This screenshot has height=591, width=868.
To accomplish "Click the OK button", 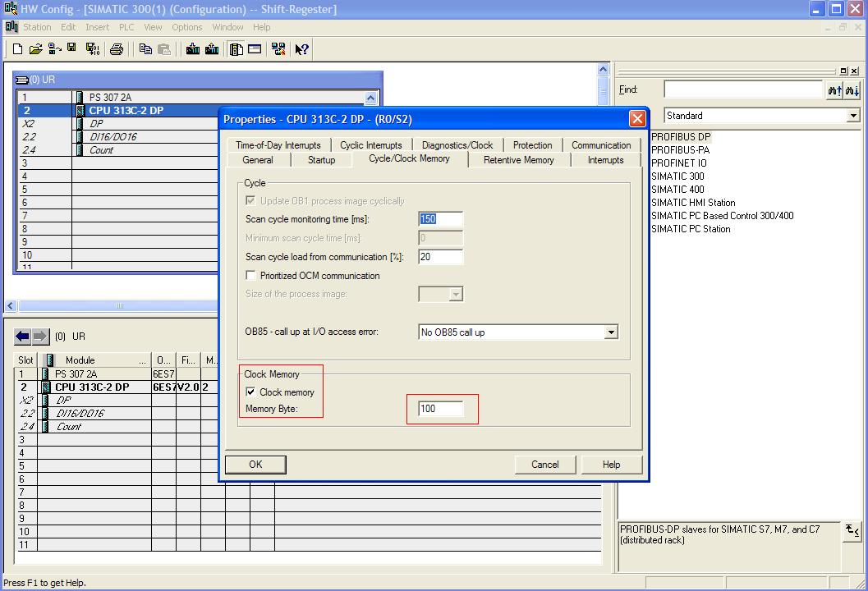I will pyautogui.click(x=255, y=465).
